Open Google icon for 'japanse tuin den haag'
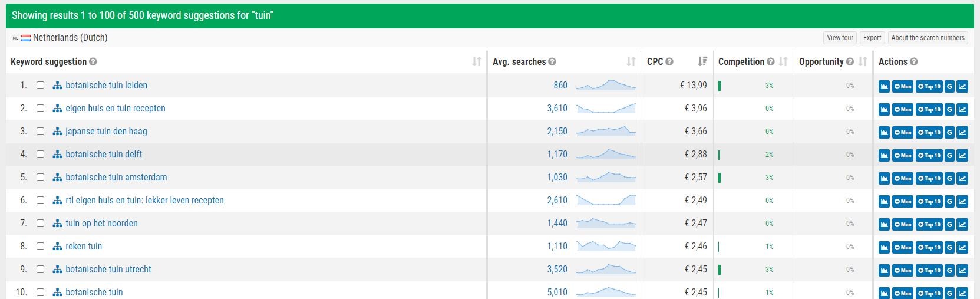This screenshot has width=980, height=299. click(x=949, y=132)
